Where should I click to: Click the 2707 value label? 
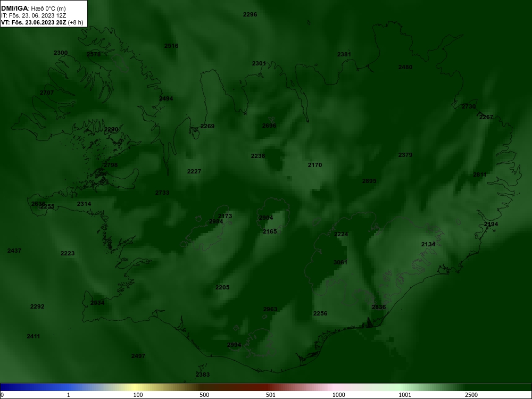pos(47,93)
